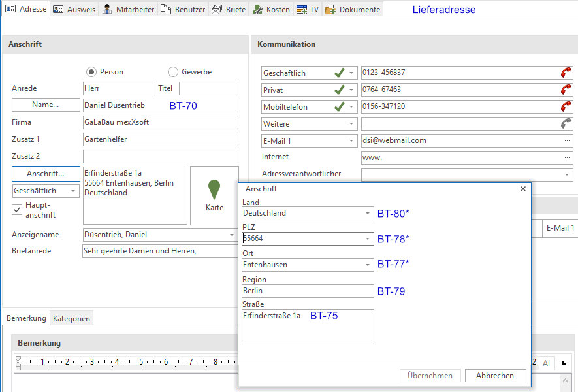The height and width of the screenshot is (392, 578).
Task: Click the ellipsis beside the Internet field
Action: (x=567, y=157)
